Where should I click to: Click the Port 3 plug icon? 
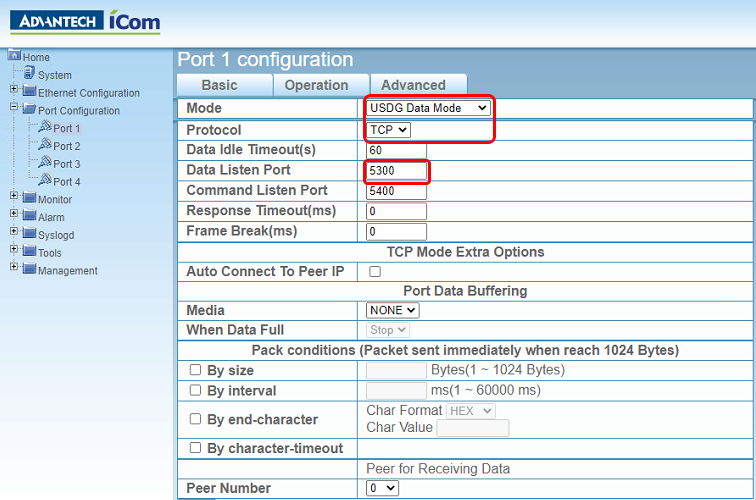(45, 162)
